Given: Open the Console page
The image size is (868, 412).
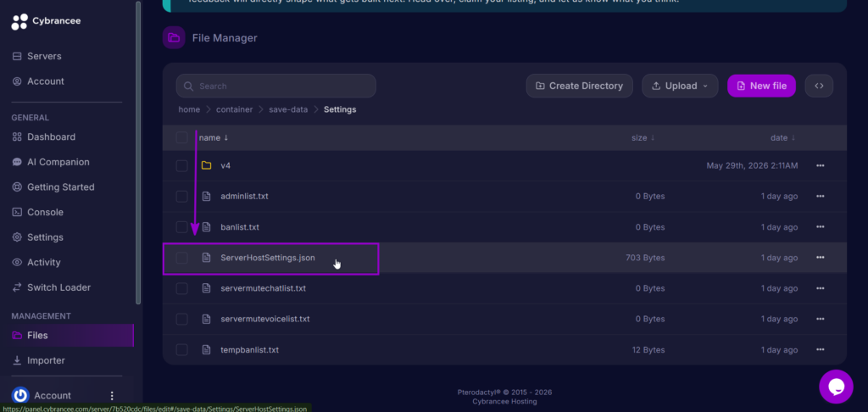Looking at the screenshot, I should click(x=38, y=212).
